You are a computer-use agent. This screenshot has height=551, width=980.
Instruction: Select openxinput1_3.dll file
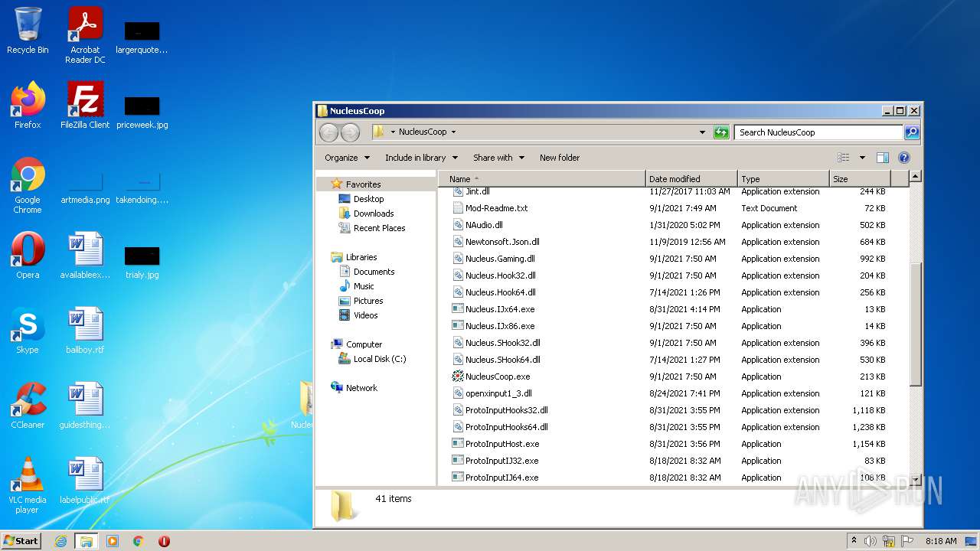[x=498, y=393]
